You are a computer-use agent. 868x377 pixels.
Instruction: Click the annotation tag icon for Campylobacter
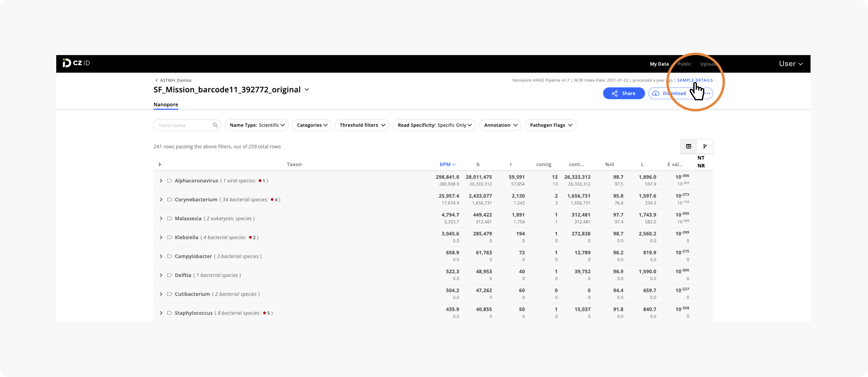point(170,256)
